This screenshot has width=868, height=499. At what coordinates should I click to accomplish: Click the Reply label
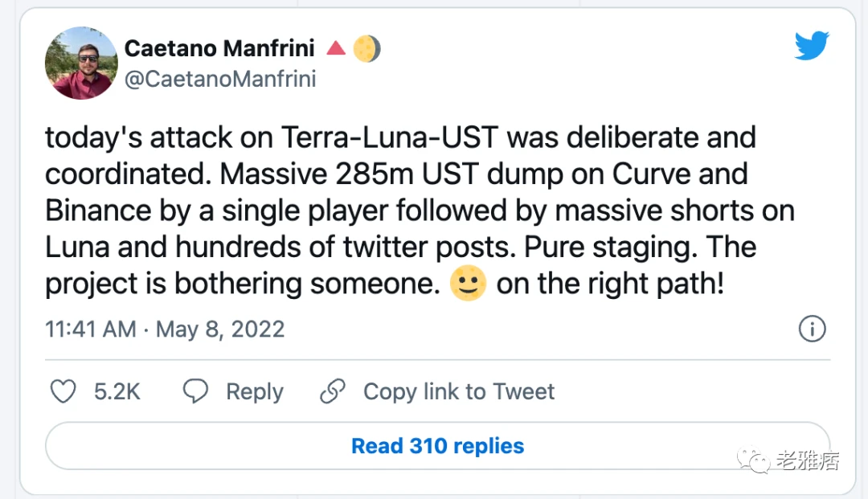255,391
